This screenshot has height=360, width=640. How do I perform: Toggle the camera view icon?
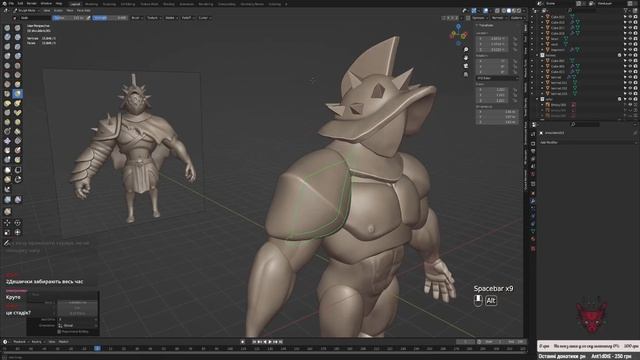(466, 66)
